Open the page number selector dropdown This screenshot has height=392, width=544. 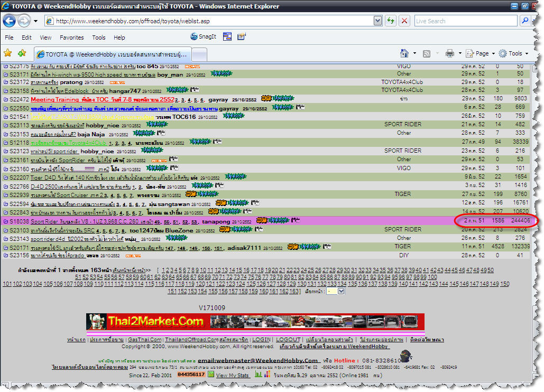tap(341, 291)
